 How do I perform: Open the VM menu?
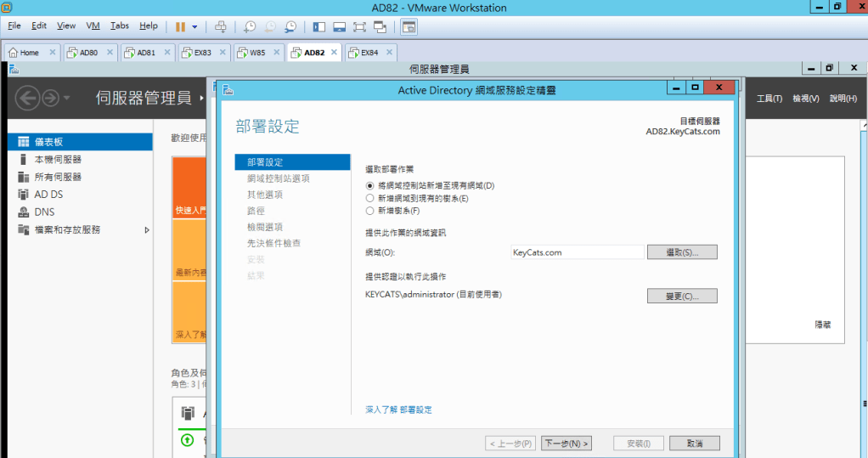[93, 26]
